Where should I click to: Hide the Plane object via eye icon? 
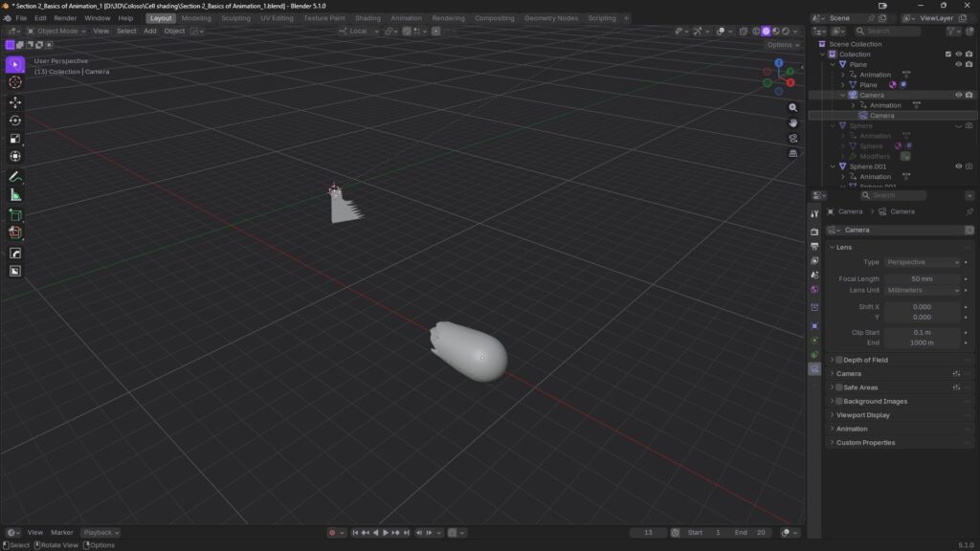(958, 64)
